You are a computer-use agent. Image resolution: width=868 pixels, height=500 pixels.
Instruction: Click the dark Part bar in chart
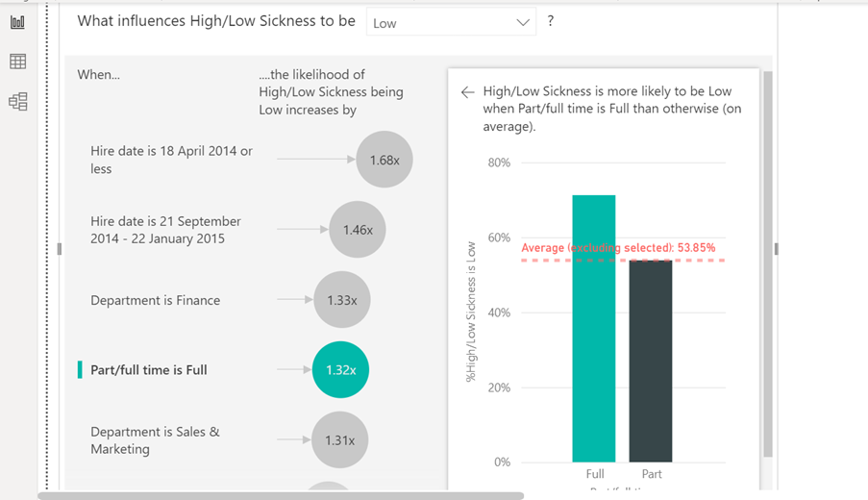[x=651, y=362]
